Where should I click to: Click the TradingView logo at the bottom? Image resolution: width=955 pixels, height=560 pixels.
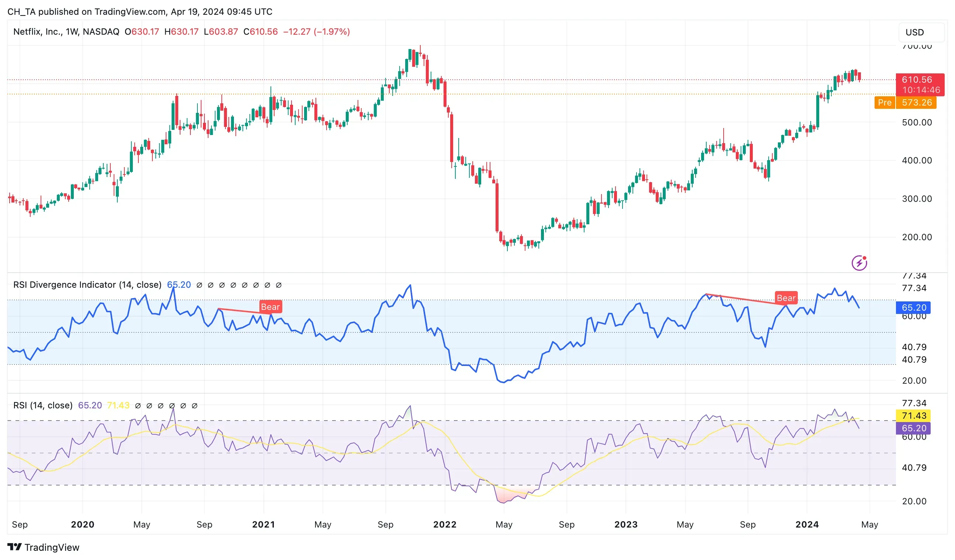tap(43, 547)
